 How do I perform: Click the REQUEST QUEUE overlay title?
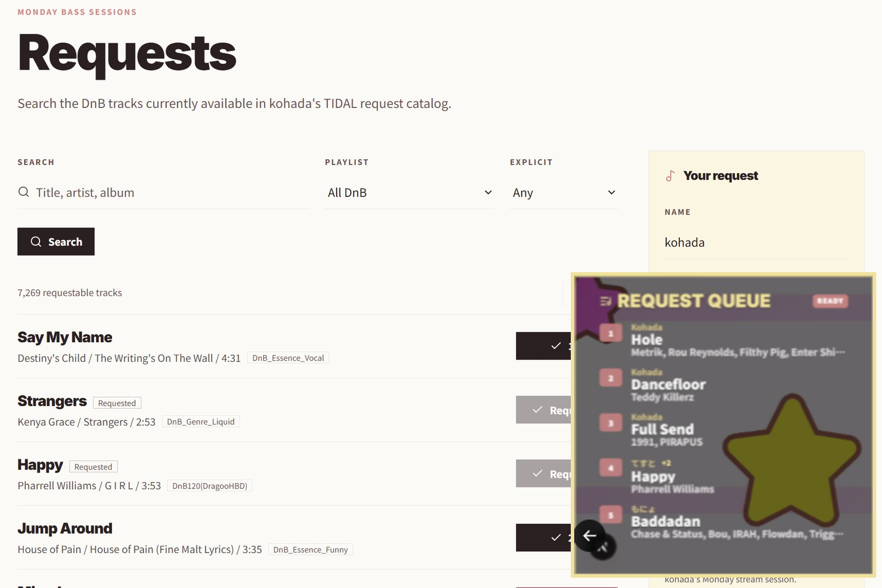[694, 301]
